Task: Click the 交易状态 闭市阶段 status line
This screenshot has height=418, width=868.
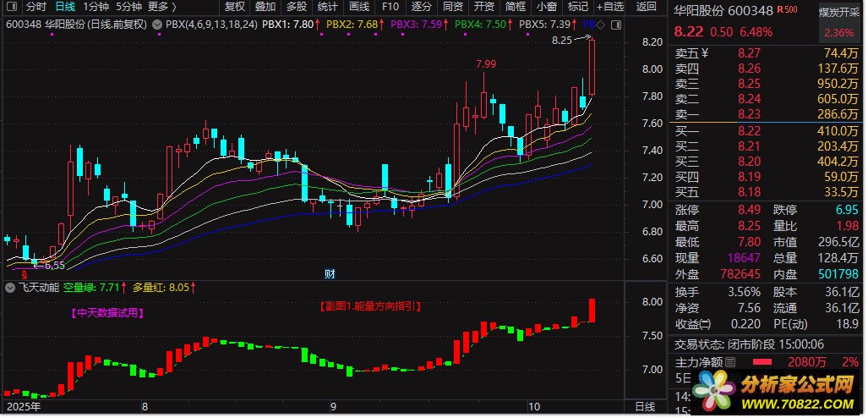Action: coord(750,344)
